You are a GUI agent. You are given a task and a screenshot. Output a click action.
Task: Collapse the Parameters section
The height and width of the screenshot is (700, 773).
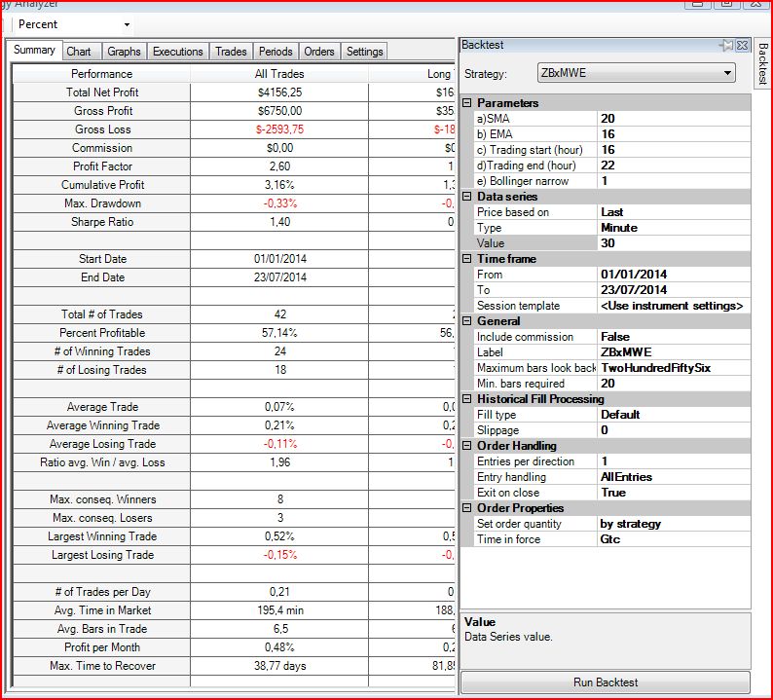[x=467, y=102]
